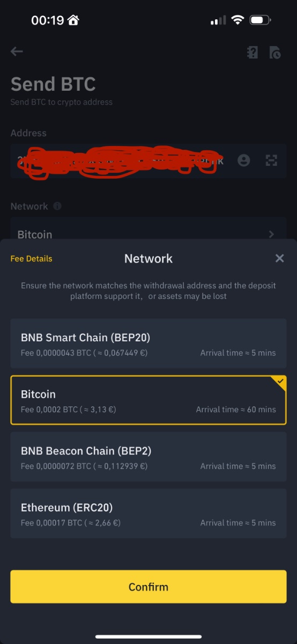This screenshot has height=644, width=297.
Task: Tap the QR code scan icon
Action: pos(272,160)
